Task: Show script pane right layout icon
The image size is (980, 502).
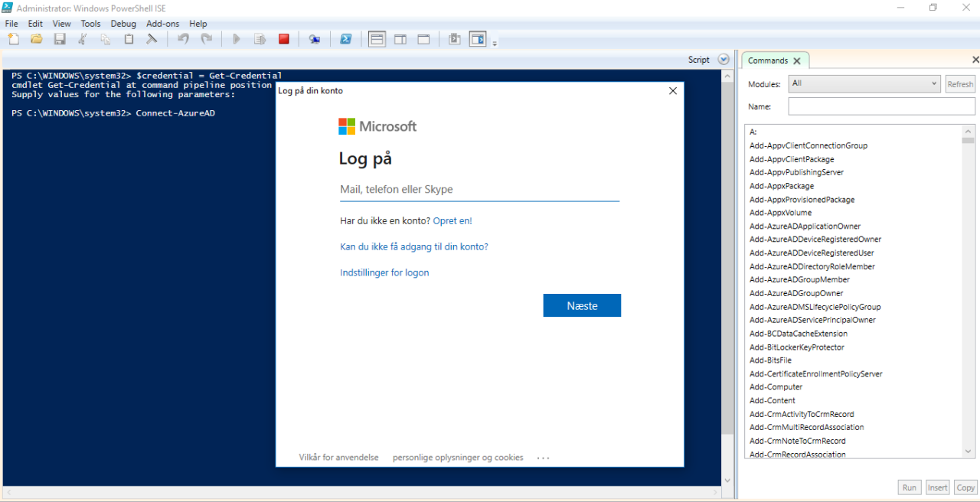Action: pos(400,39)
